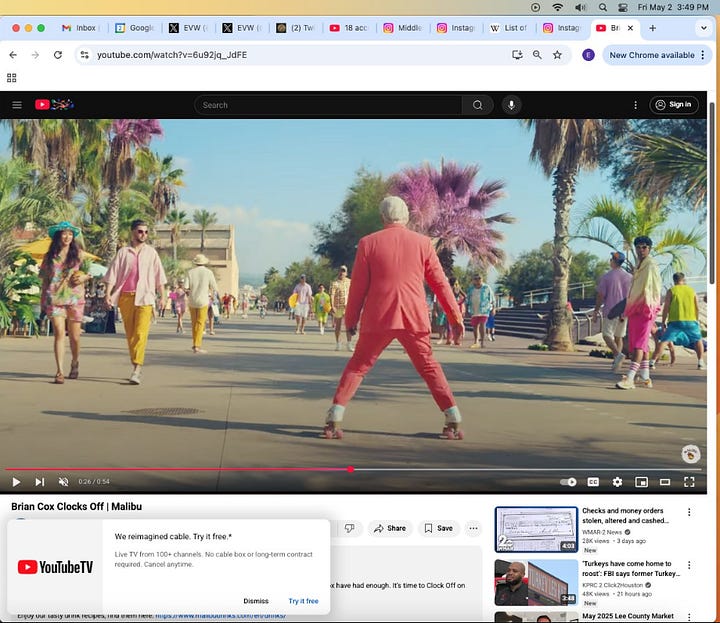Open menu for May 2025 Lee County video
720x623 pixels.
(x=689, y=617)
